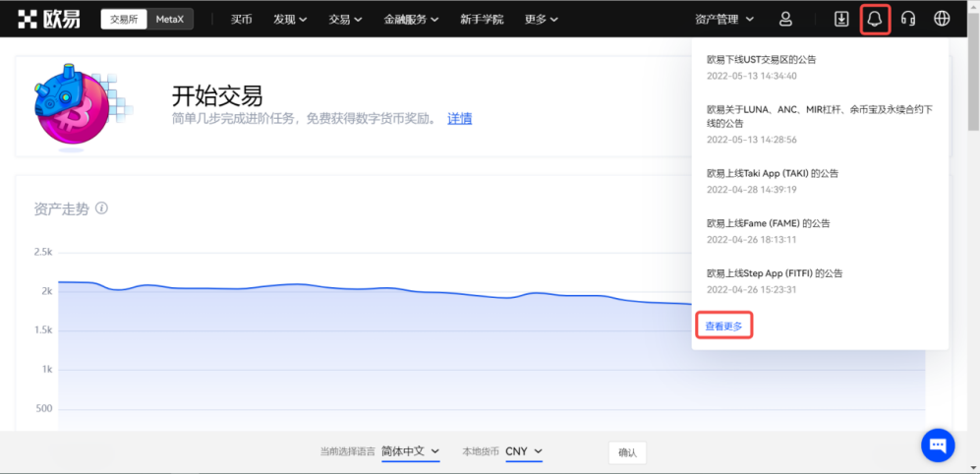The height and width of the screenshot is (474, 980).
Task: Click the info icon beside 资产走势
Action: [102, 208]
